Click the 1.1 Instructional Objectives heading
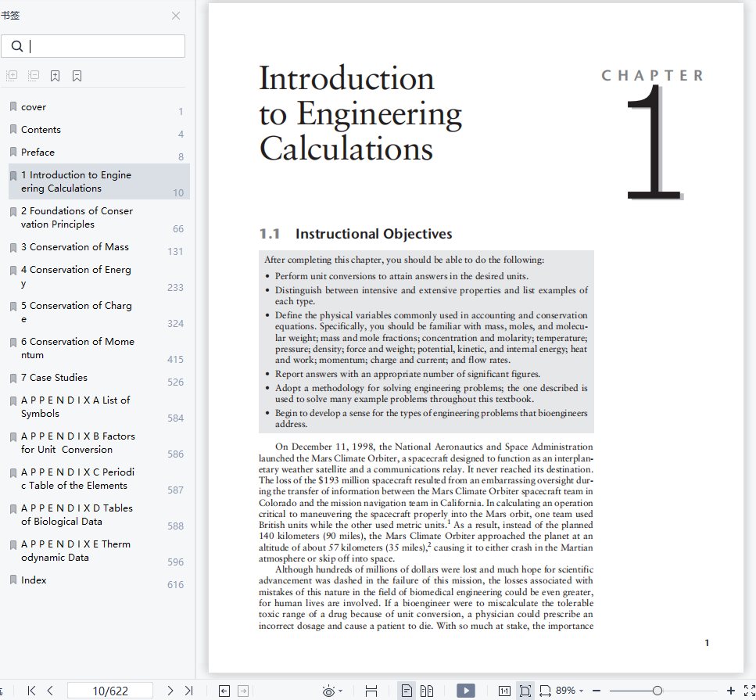This screenshot has height=700, width=756. click(x=356, y=234)
